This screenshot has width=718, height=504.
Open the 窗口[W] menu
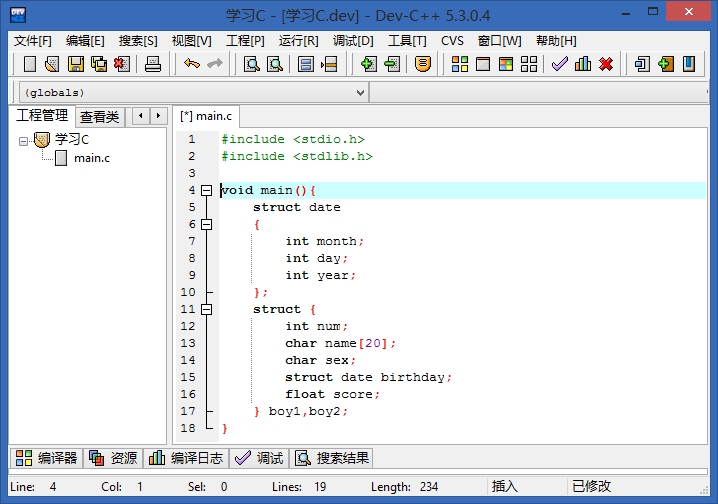[500, 41]
